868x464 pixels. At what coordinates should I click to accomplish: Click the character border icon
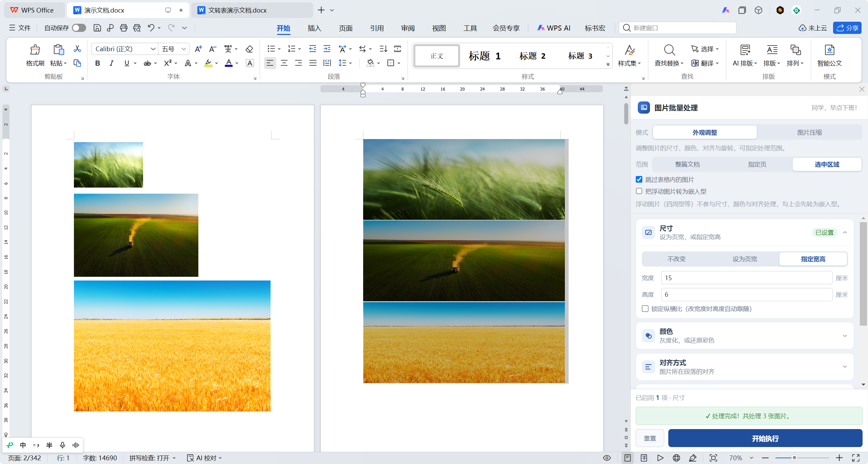pyautogui.click(x=250, y=63)
